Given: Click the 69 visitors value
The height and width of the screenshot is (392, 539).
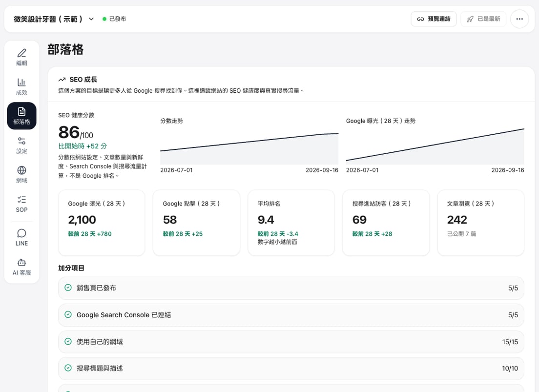Looking at the screenshot, I should (359, 220).
